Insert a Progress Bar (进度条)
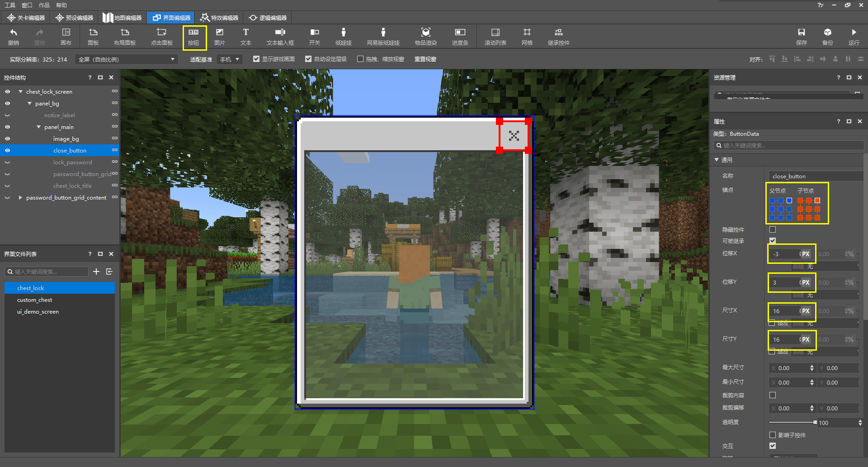 (460, 37)
